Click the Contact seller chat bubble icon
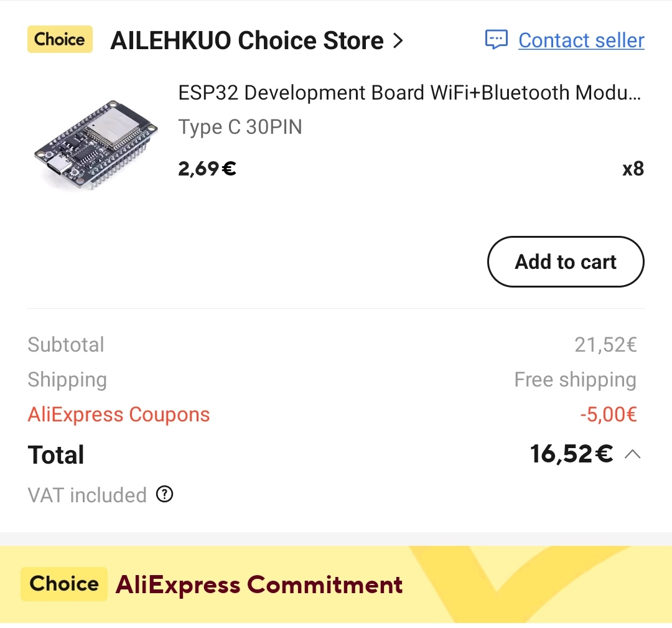The image size is (672, 628). (x=496, y=40)
